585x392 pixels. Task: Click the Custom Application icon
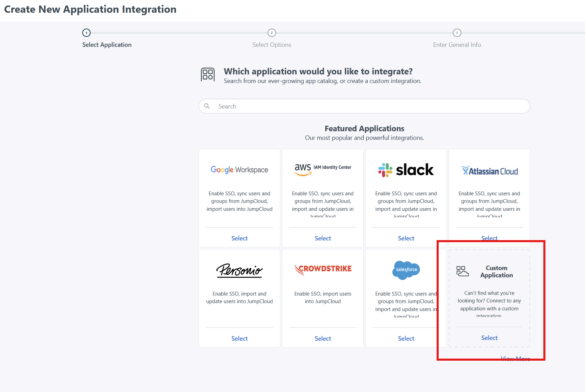click(x=462, y=271)
